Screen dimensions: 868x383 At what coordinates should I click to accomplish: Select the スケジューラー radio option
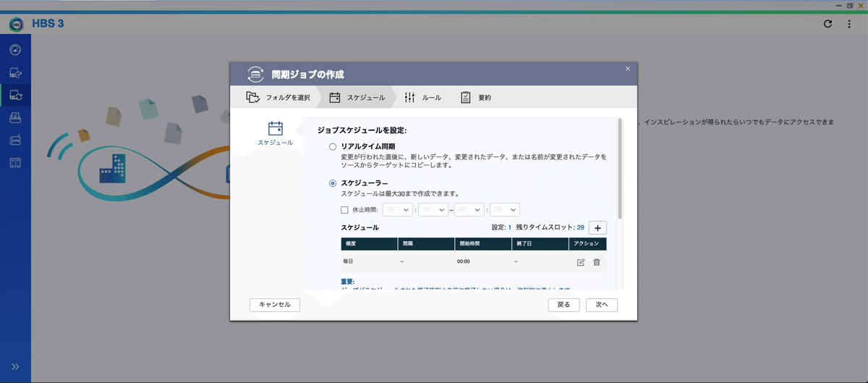[x=333, y=184]
